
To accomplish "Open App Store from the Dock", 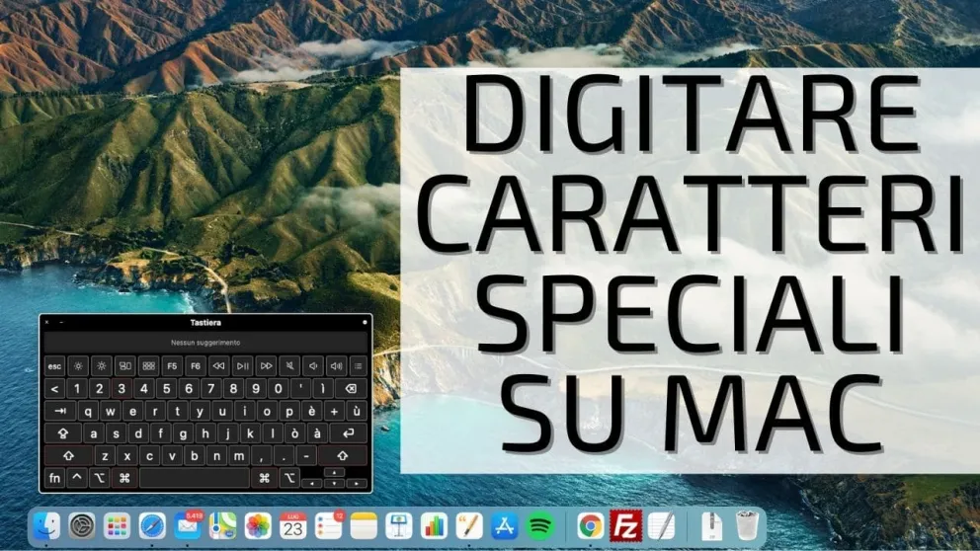I will (505, 526).
